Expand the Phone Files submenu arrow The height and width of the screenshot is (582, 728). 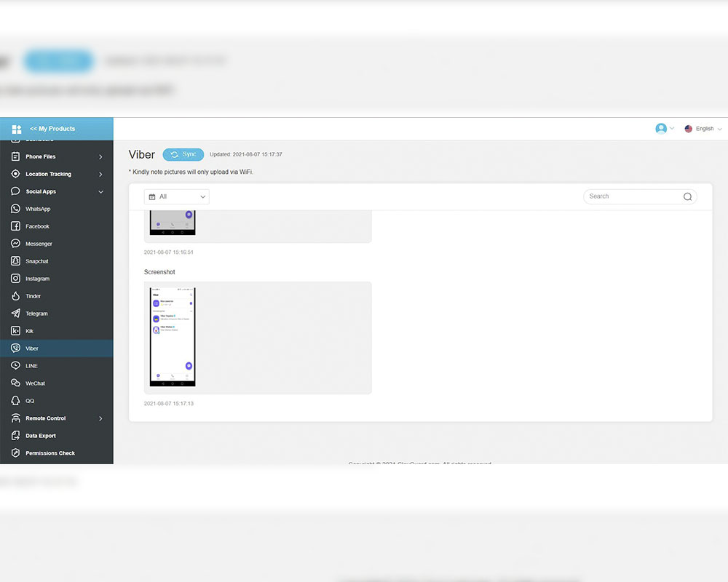(x=100, y=157)
